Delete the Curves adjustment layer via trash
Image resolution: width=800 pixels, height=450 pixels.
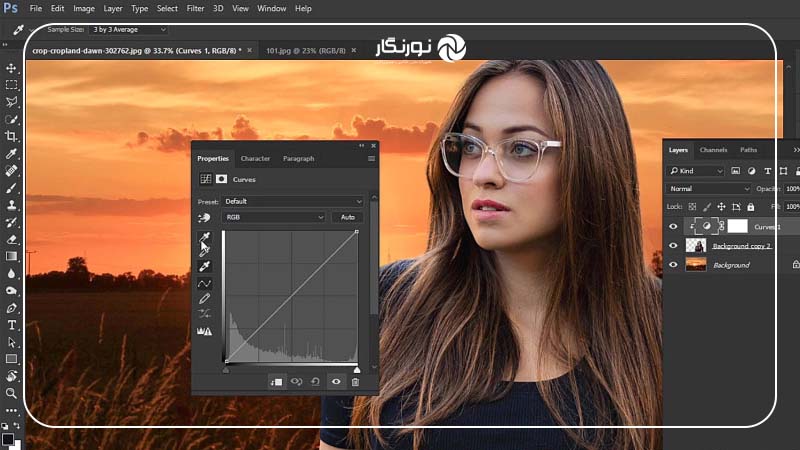pyautogui.click(x=356, y=382)
